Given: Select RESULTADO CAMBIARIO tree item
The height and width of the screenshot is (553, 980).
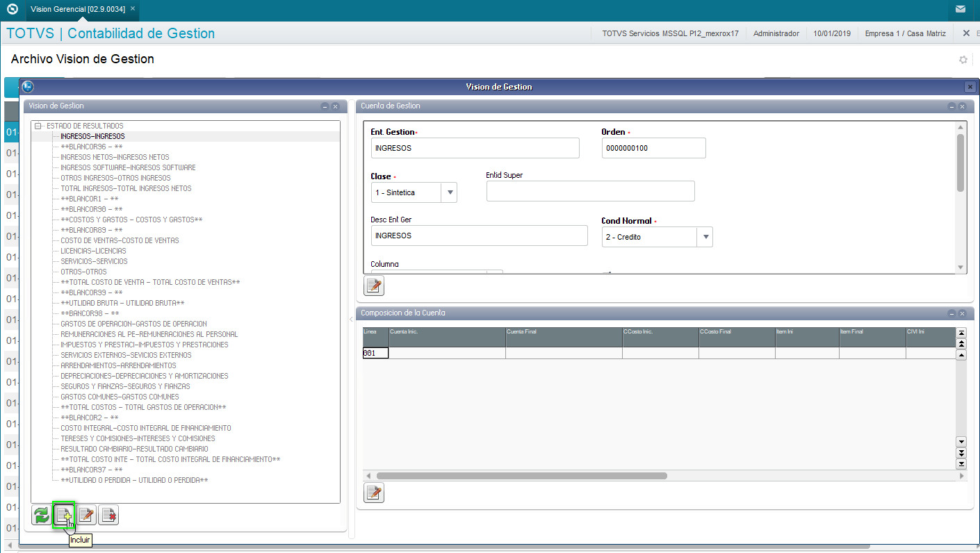Looking at the screenshot, I should click(134, 449).
